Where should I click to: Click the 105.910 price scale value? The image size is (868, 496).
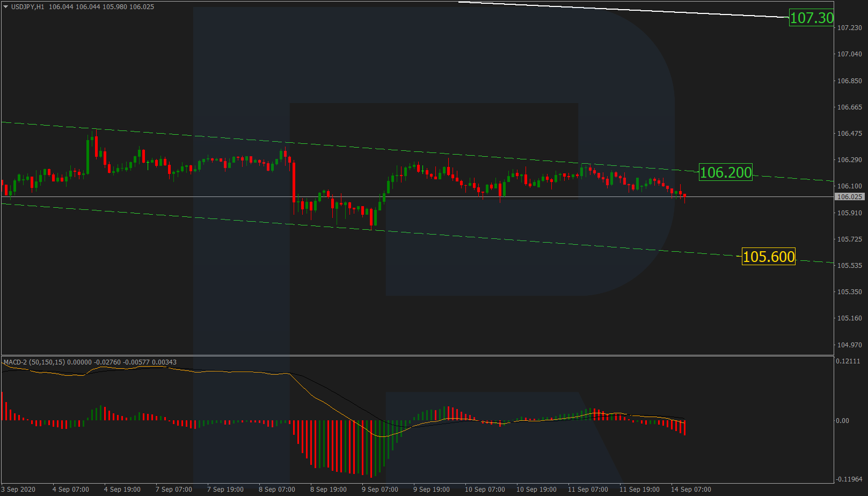click(850, 213)
